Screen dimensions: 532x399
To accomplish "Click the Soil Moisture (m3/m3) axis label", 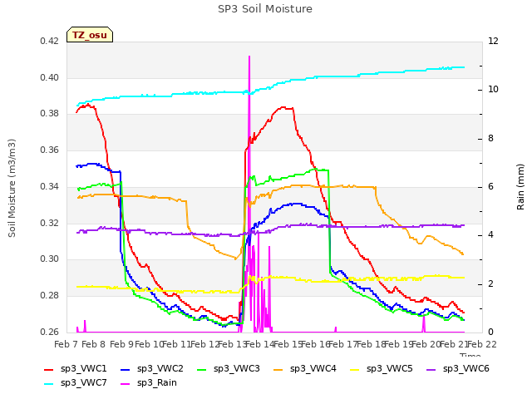I will [12, 188].
